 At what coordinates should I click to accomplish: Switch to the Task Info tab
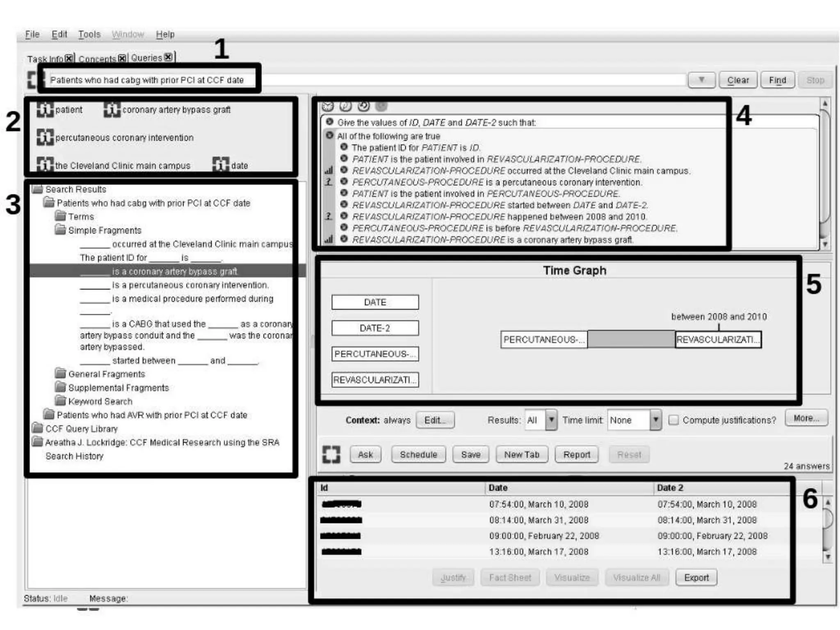pos(45,59)
